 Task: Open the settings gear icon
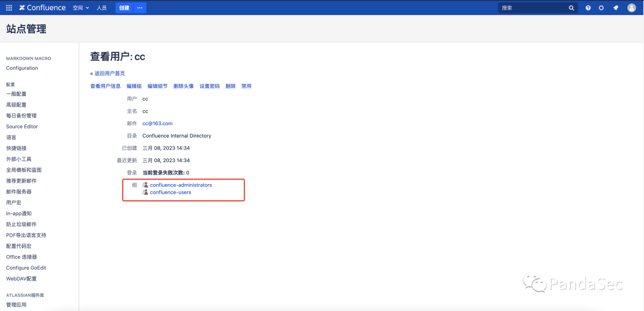click(601, 8)
